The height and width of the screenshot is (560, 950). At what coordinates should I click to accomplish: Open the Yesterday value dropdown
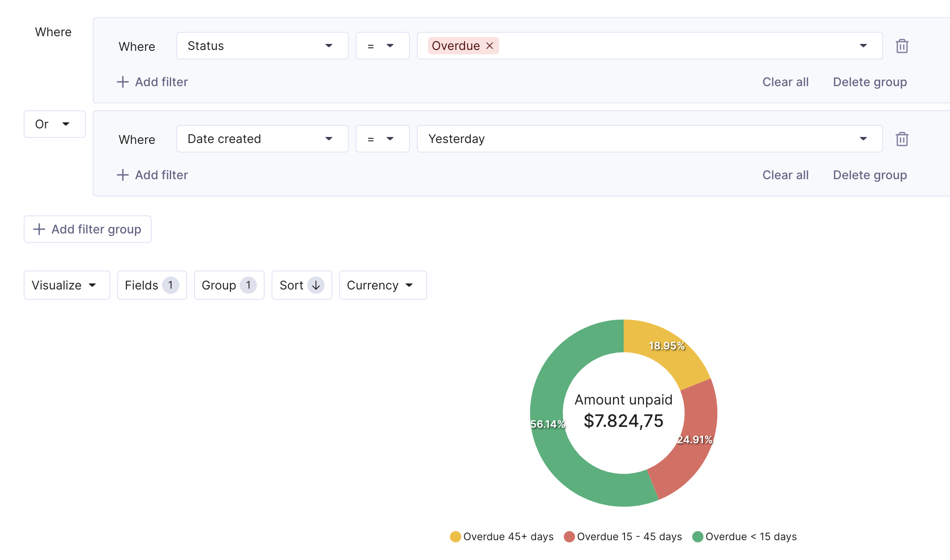(650, 139)
